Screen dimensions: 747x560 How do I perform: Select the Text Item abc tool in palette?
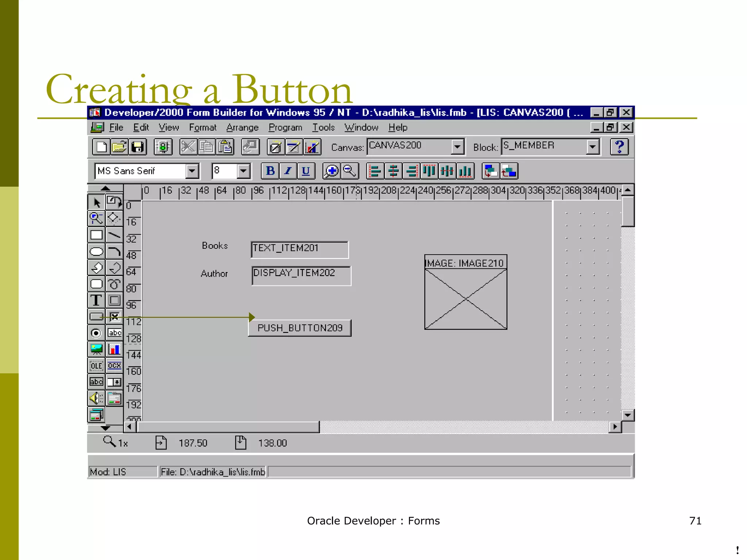114,333
